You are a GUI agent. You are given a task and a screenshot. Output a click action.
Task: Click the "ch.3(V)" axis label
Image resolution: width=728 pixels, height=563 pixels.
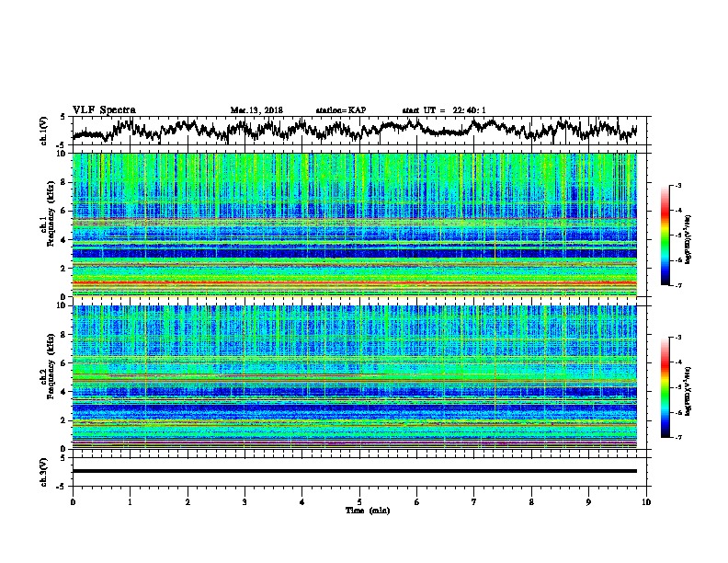(x=44, y=473)
